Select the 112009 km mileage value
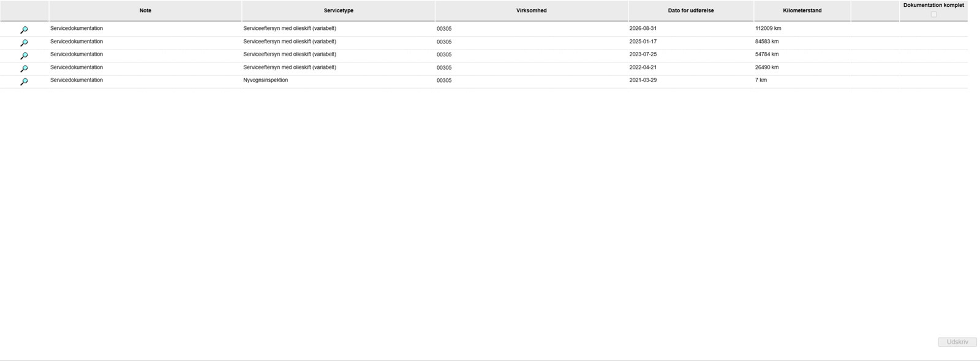Image resolution: width=980 pixels, height=361 pixels. (768, 29)
